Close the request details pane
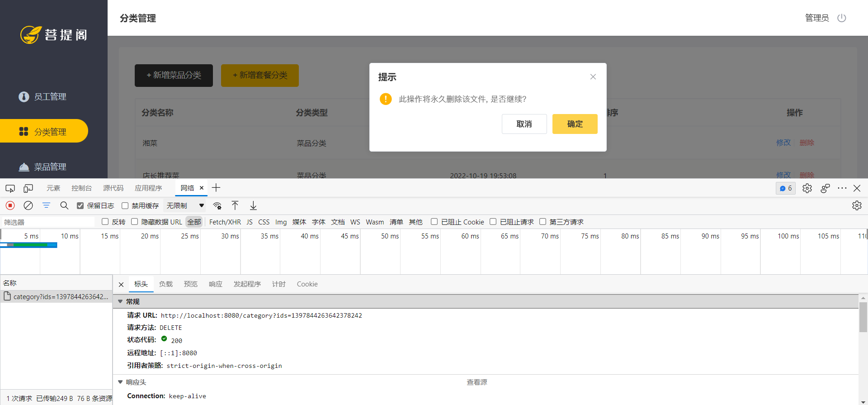Screen dimensions: 868x405 point(121,284)
